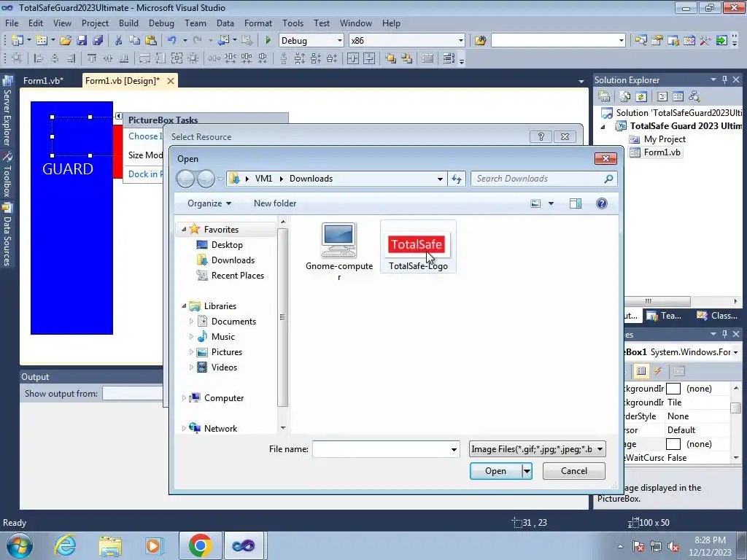Collapse the Favorites tree group
The image size is (747, 560).
pos(184,230)
